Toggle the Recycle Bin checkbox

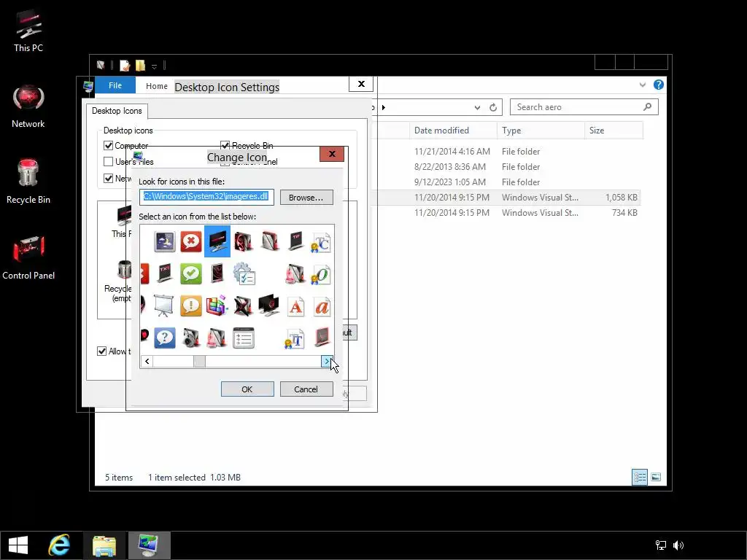pyautogui.click(x=225, y=145)
